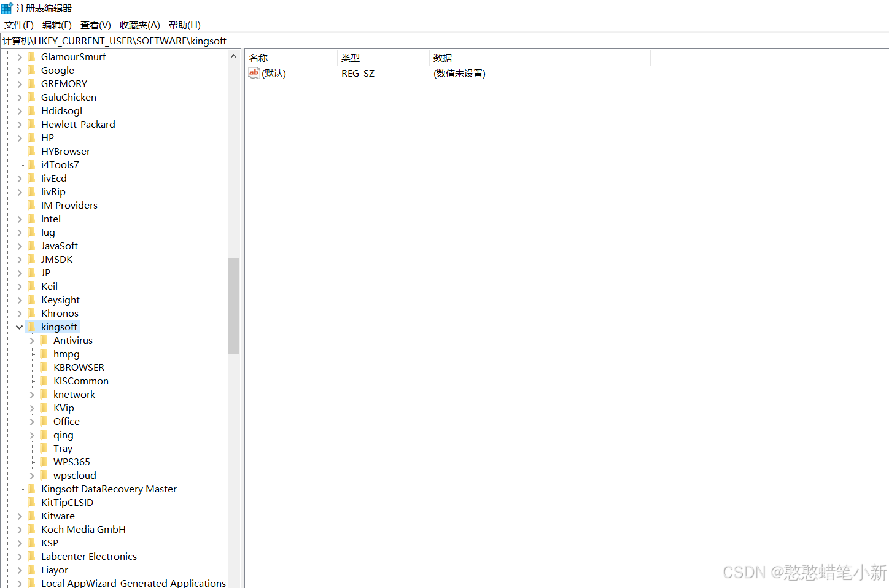This screenshot has height=588, width=889.
Task: Open the 文件(F) menu
Action: point(19,25)
